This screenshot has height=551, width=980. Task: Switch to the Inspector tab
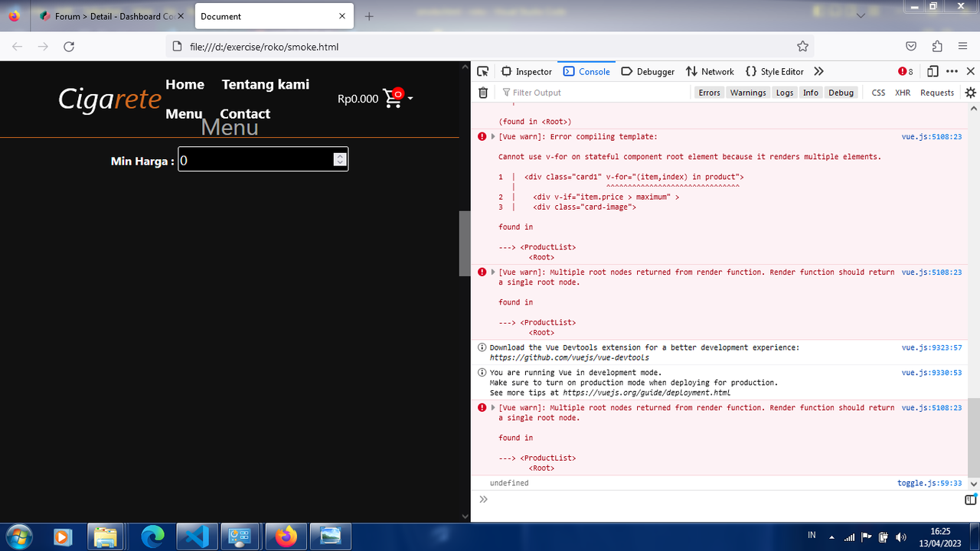pos(527,71)
